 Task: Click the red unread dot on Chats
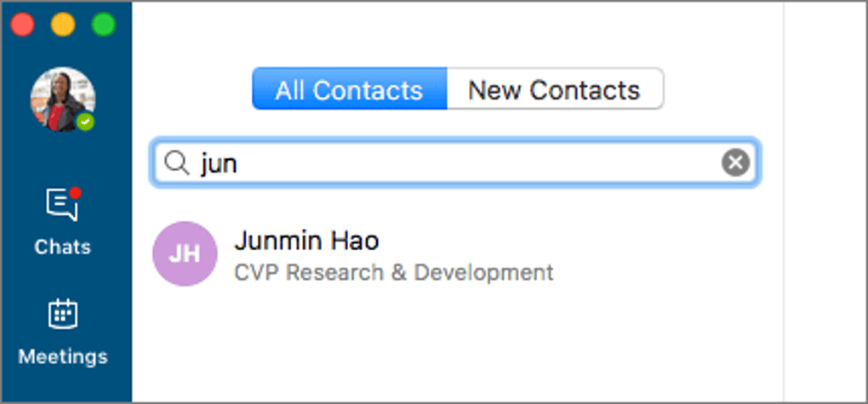(75, 192)
